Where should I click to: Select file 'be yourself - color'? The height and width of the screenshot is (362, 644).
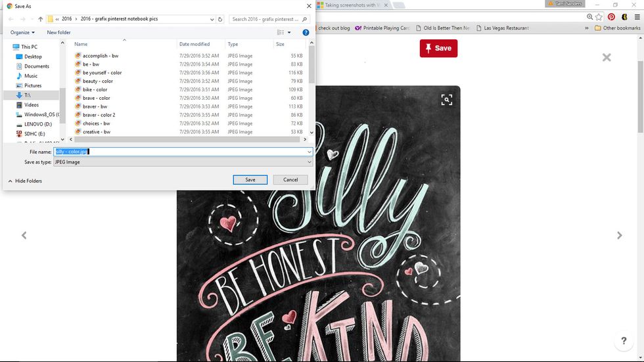(x=103, y=73)
